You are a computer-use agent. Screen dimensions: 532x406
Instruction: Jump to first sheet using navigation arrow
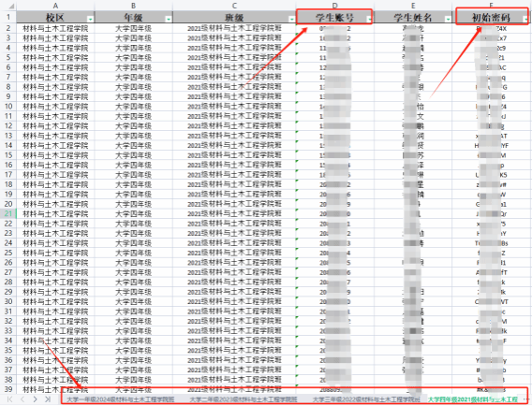coord(9,399)
